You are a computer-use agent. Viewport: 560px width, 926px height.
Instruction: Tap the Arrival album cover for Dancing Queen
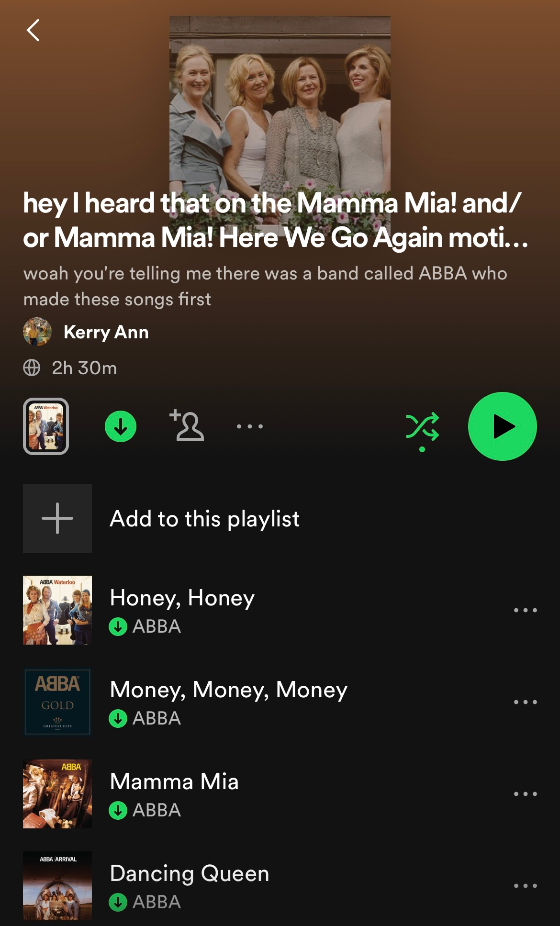57,886
